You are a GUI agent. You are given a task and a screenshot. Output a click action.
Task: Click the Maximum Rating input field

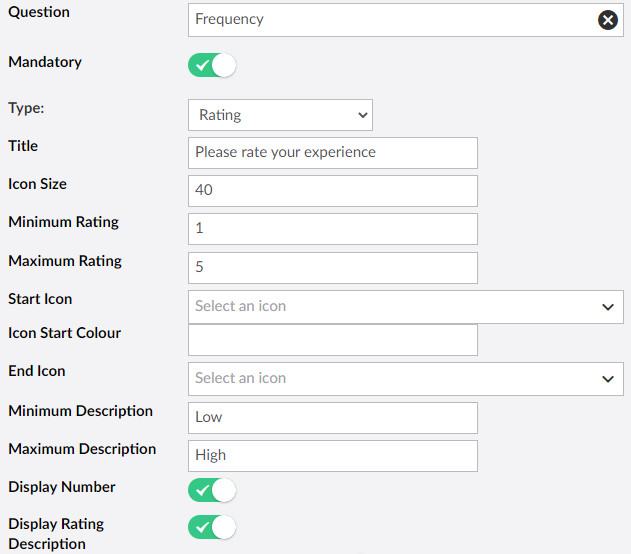(x=333, y=268)
